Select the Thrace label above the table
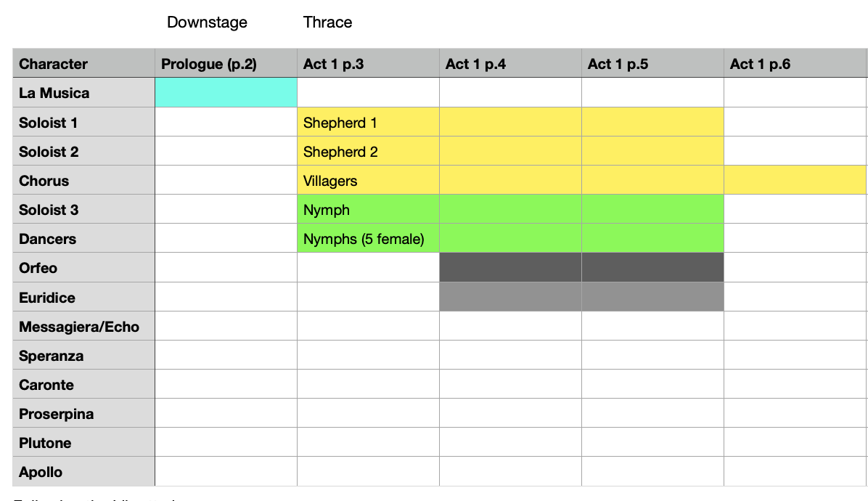The width and height of the screenshot is (868, 501). 327,23
